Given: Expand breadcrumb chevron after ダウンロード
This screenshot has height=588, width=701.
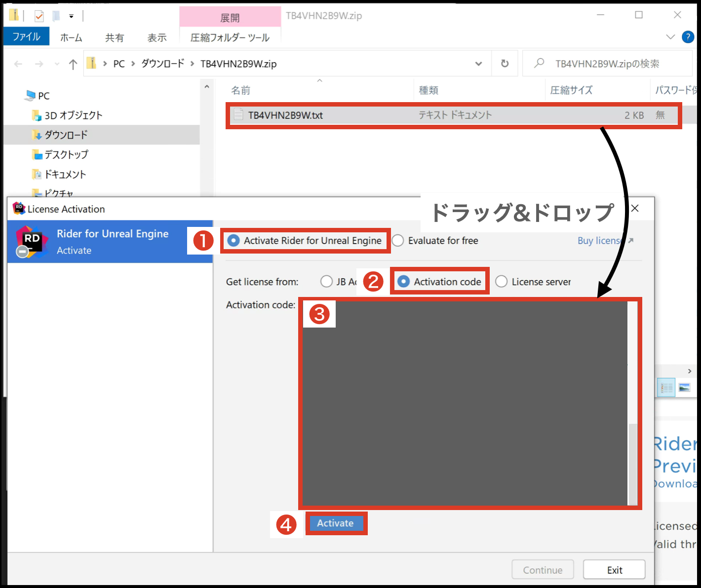Looking at the screenshot, I should (193, 64).
